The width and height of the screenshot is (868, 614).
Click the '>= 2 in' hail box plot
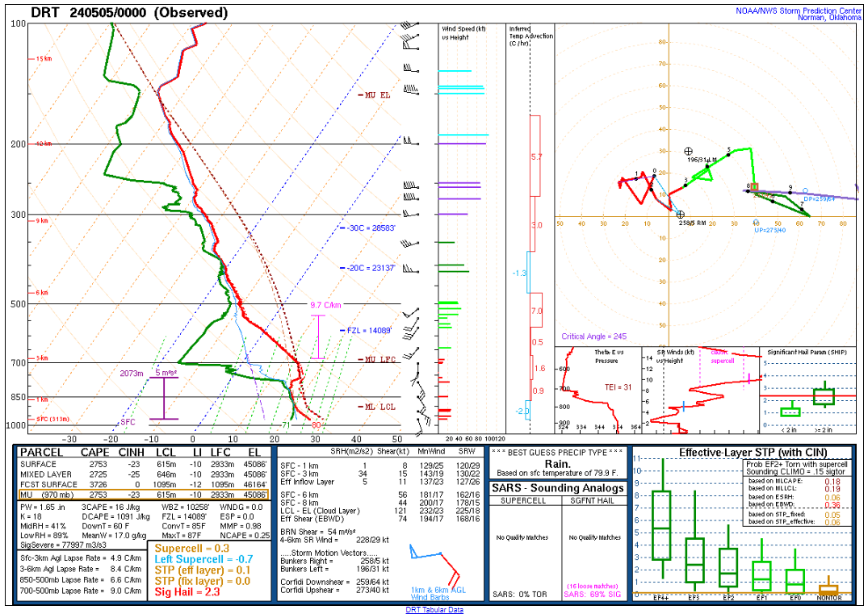coord(824,396)
